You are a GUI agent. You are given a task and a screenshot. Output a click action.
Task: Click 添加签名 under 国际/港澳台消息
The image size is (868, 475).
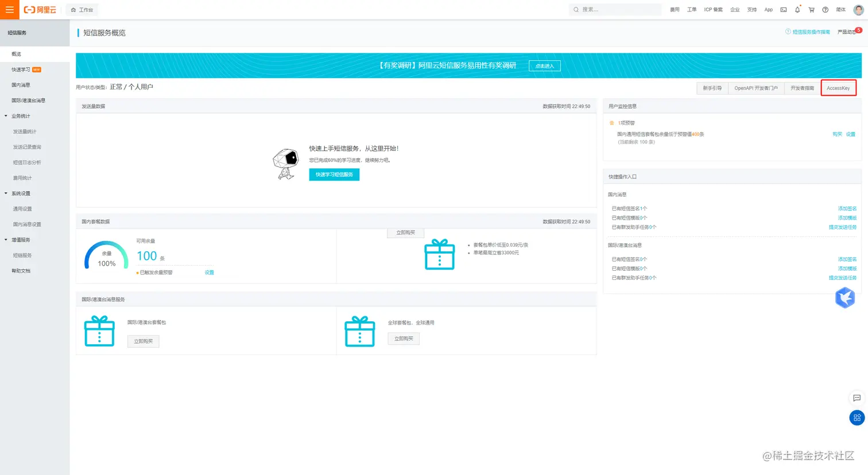(847, 259)
